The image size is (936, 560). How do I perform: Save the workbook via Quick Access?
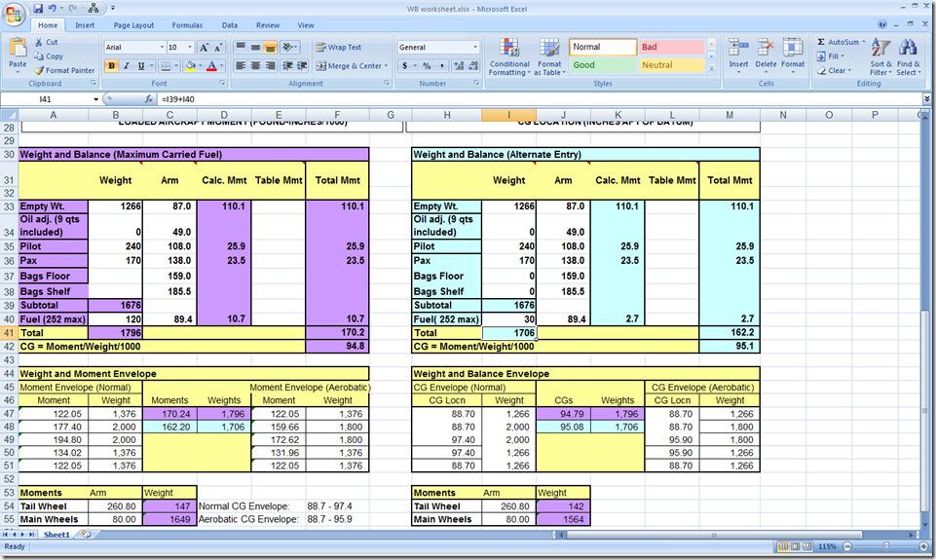coord(37,8)
